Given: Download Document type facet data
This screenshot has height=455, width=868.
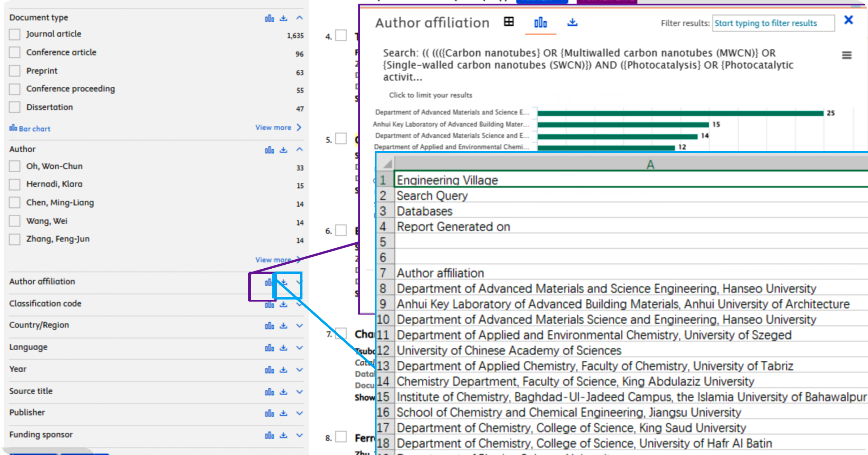Looking at the screenshot, I should [284, 18].
